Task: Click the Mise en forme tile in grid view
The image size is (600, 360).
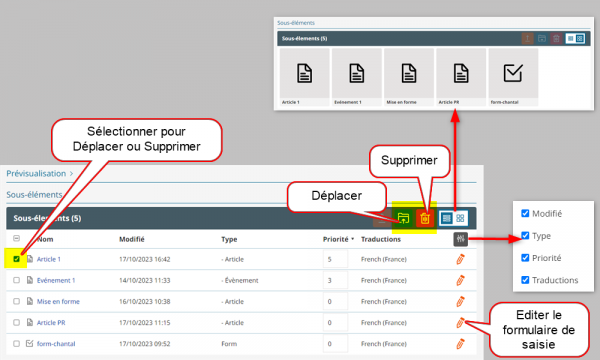Action: [x=409, y=77]
